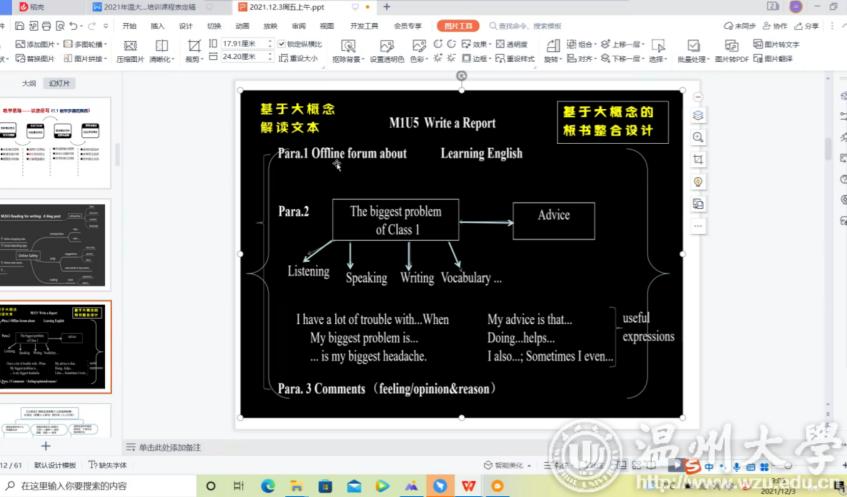Click the crop icon in floating toolbar
This screenshot has width=847, height=497.
point(698,159)
